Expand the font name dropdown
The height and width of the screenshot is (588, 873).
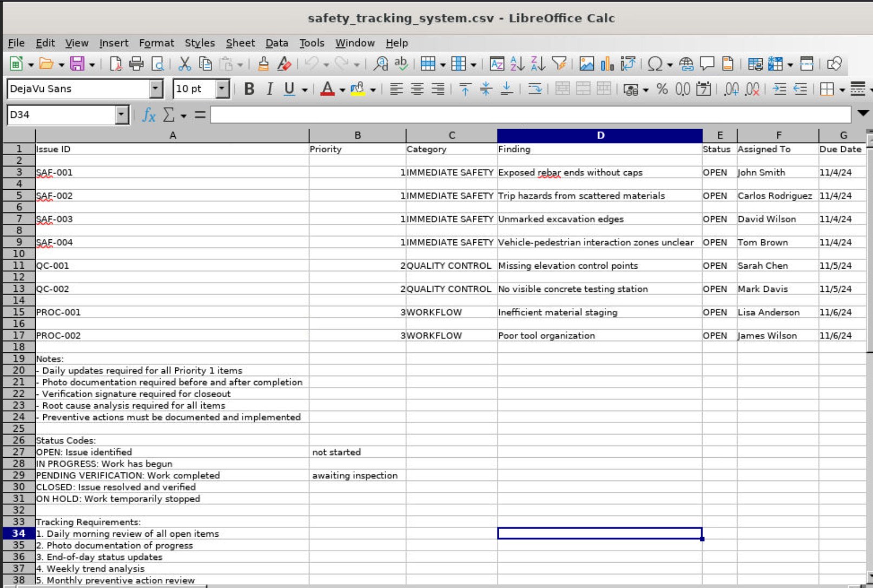tap(156, 89)
